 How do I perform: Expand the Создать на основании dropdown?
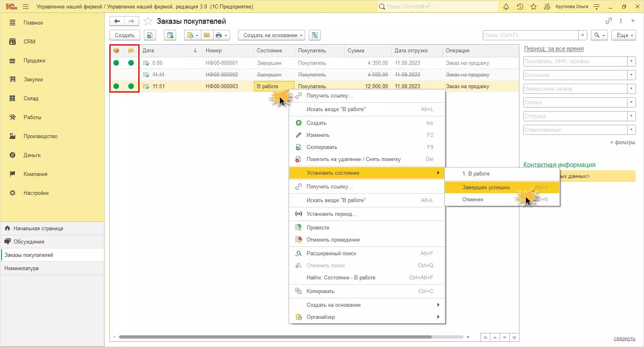[271, 35]
